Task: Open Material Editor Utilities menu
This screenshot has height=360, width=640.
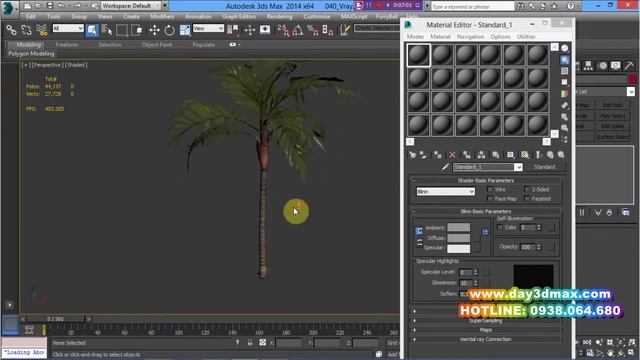Action: coord(526,37)
